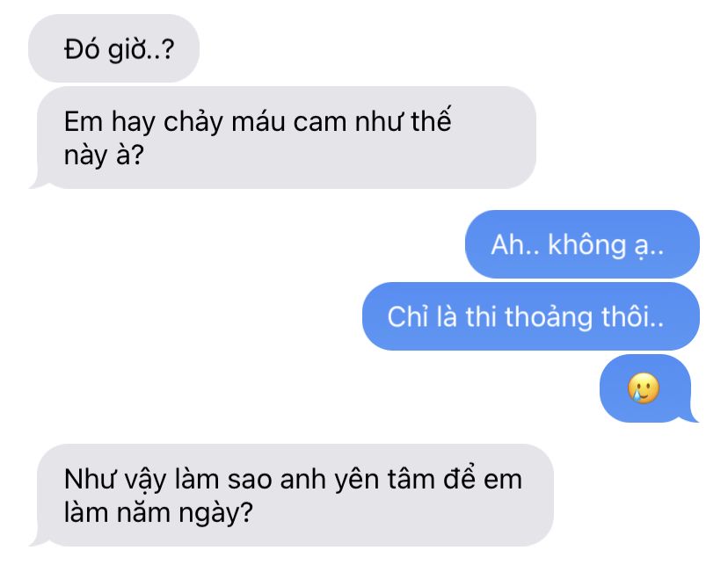Click the word "giờ..?" in the top bubble
The height and width of the screenshot is (565, 728).
click(142, 49)
